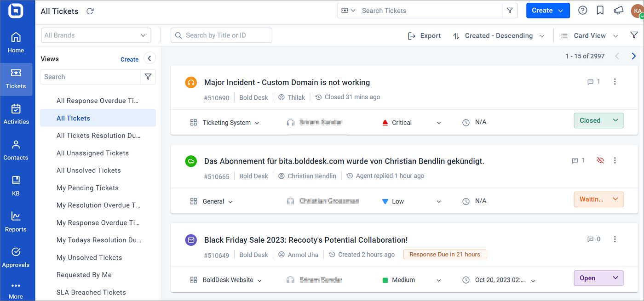
Task: Click the Create link in Views
Action: coord(129,59)
